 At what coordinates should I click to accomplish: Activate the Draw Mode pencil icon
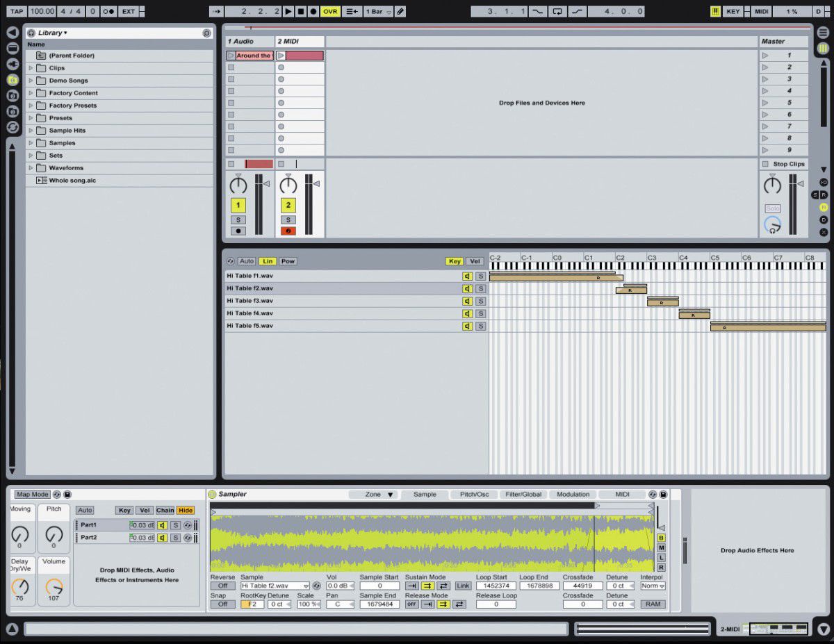click(400, 11)
